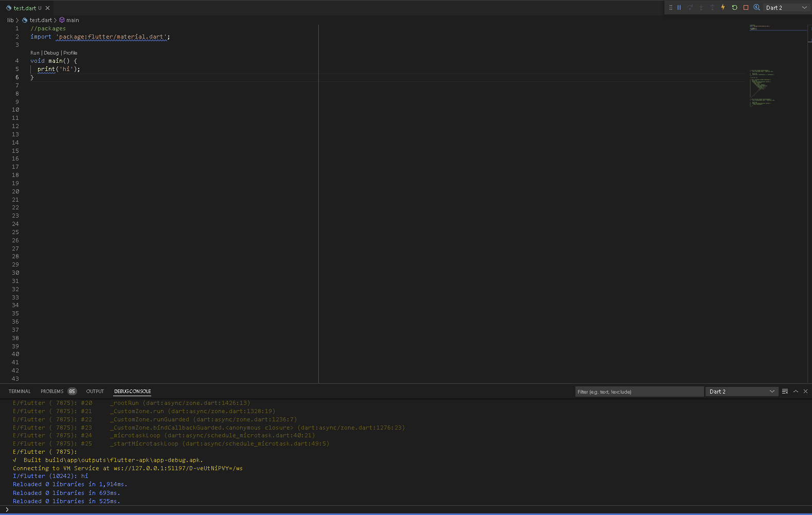The height and width of the screenshot is (515, 812).
Task: Clear the debug console output
Action: [x=785, y=392]
